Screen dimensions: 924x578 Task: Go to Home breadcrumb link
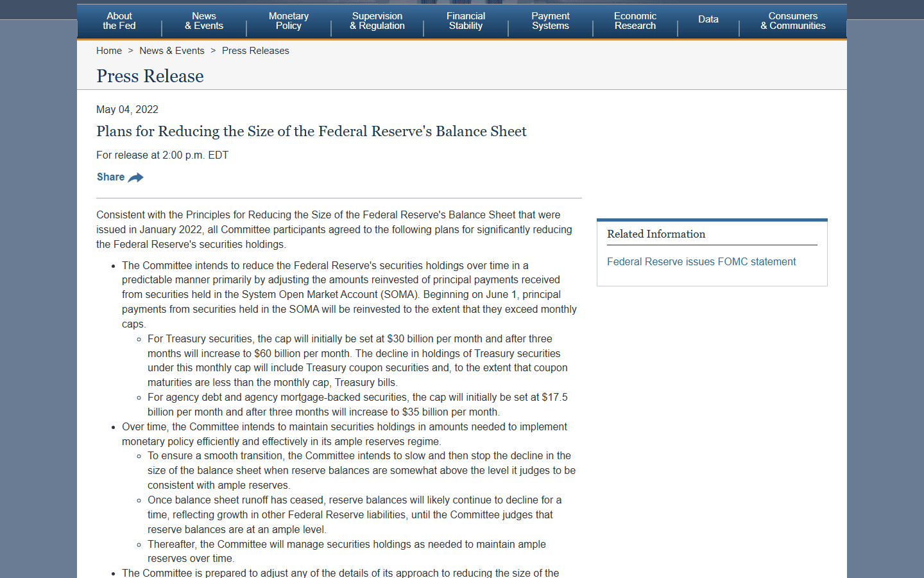point(109,51)
